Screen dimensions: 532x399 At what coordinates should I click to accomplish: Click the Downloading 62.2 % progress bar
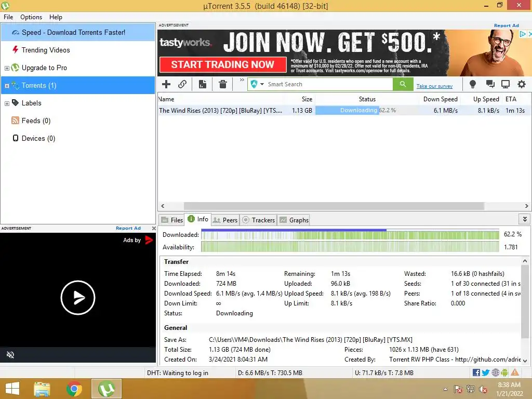(x=367, y=111)
